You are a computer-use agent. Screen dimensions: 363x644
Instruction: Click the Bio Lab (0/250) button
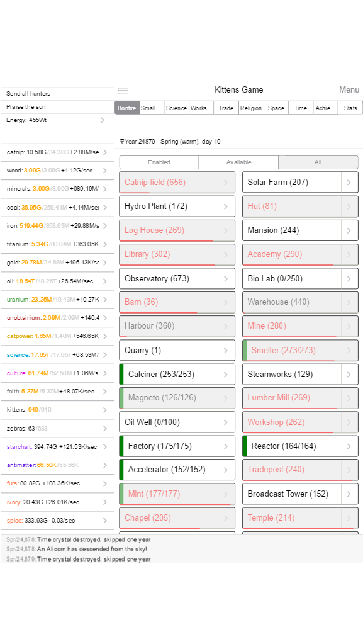292,278
